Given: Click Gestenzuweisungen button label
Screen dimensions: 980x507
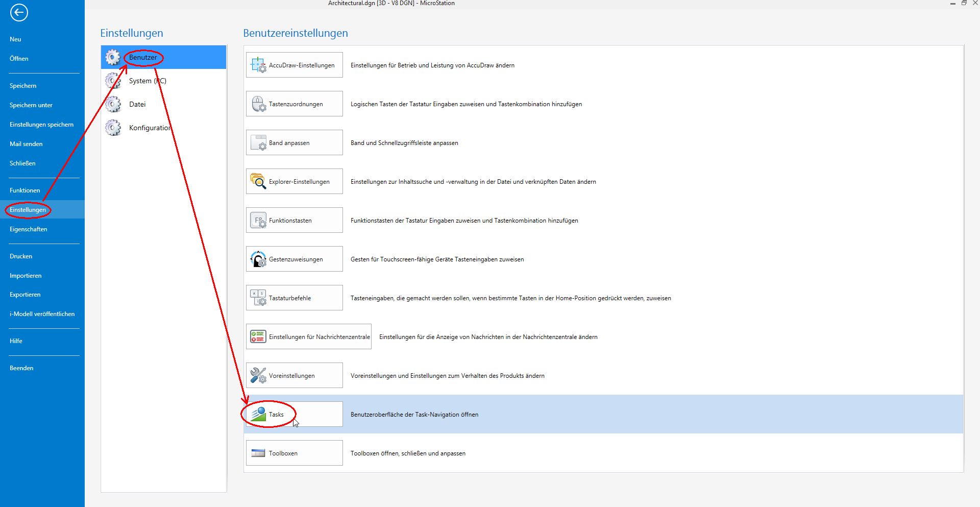Looking at the screenshot, I should pos(296,259).
